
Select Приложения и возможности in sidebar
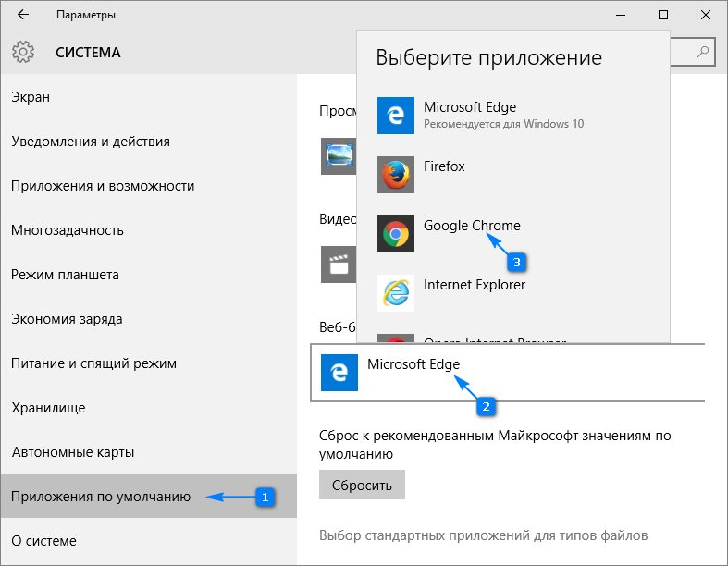click(x=103, y=186)
